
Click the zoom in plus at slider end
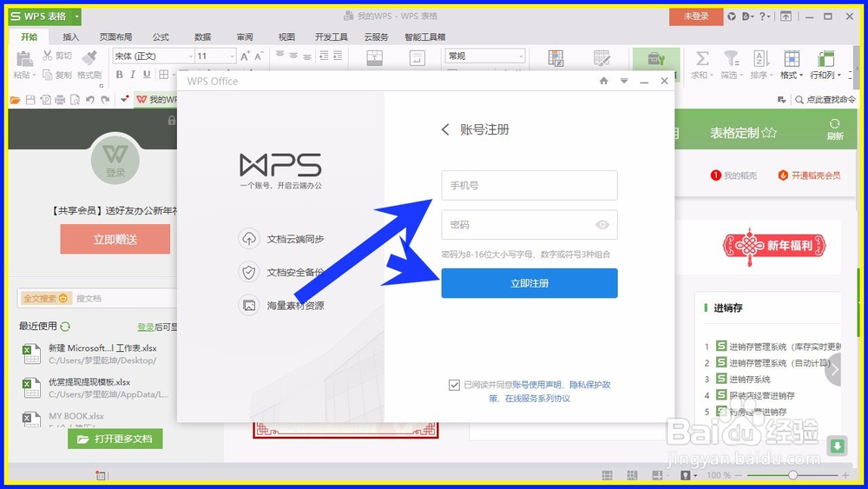845,475
